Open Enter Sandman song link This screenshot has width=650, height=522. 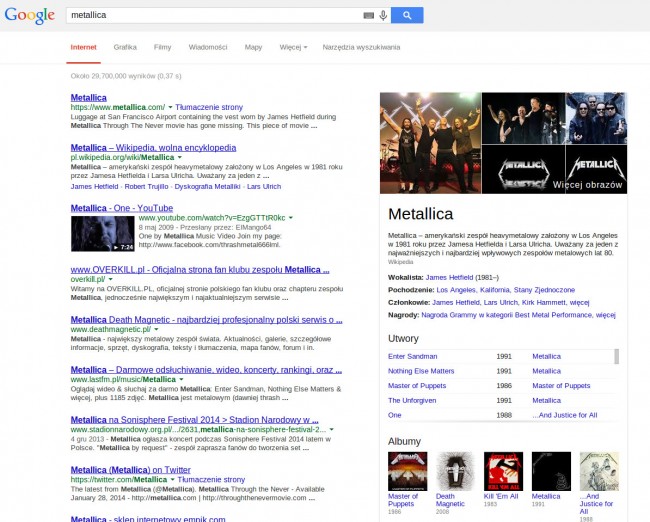point(412,357)
